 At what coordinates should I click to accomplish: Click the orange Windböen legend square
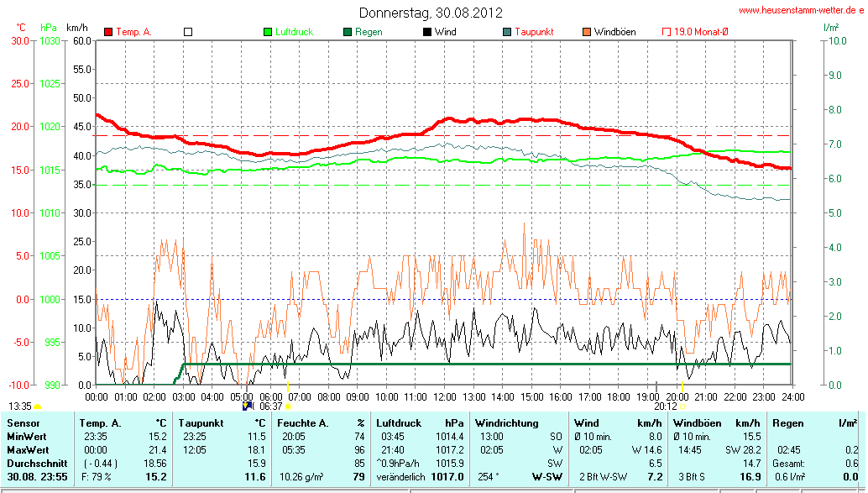(587, 32)
